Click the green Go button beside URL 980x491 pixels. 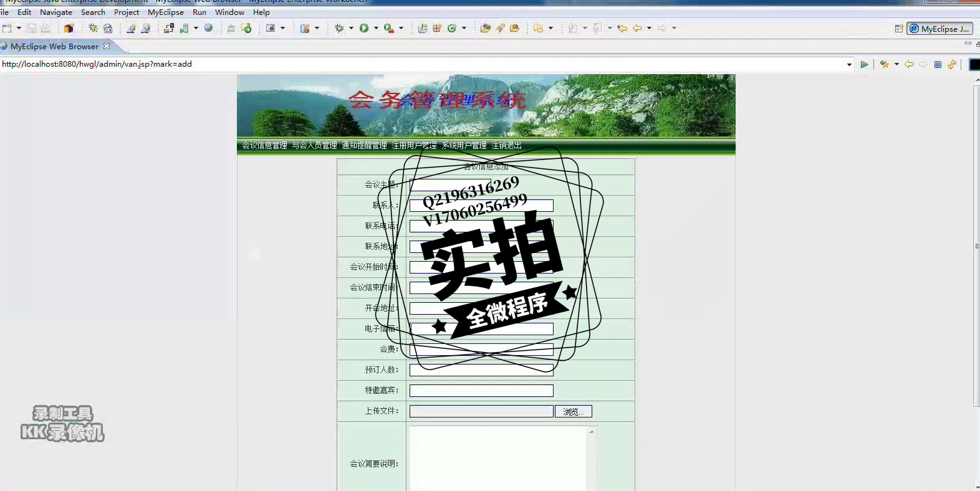click(x=864, y=64)
